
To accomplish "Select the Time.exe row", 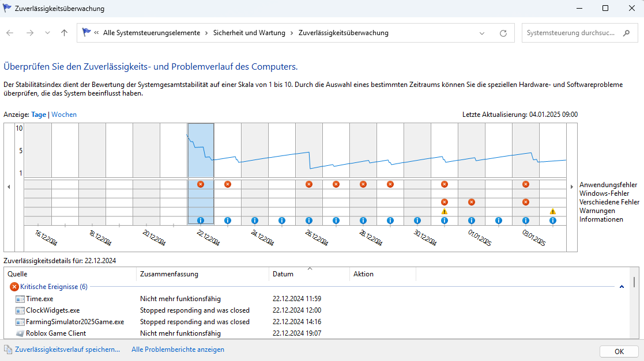I will [x=317, y=299].
